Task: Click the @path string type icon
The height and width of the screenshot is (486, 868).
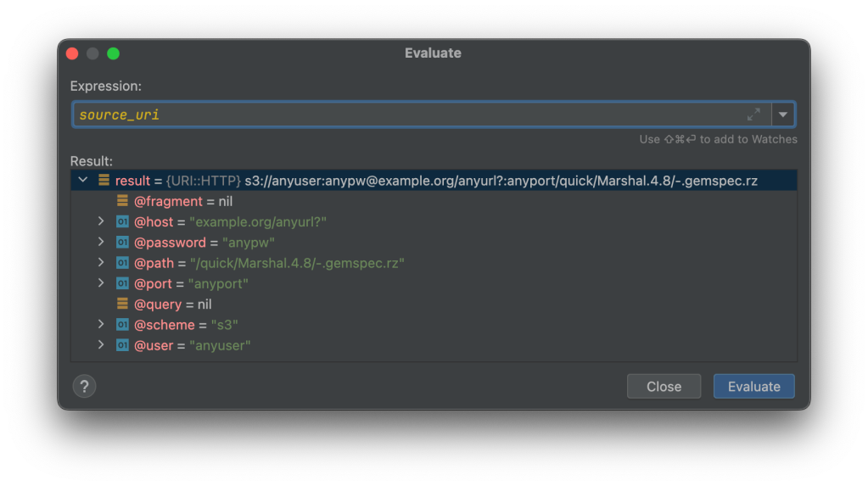Action: point(122,263)
